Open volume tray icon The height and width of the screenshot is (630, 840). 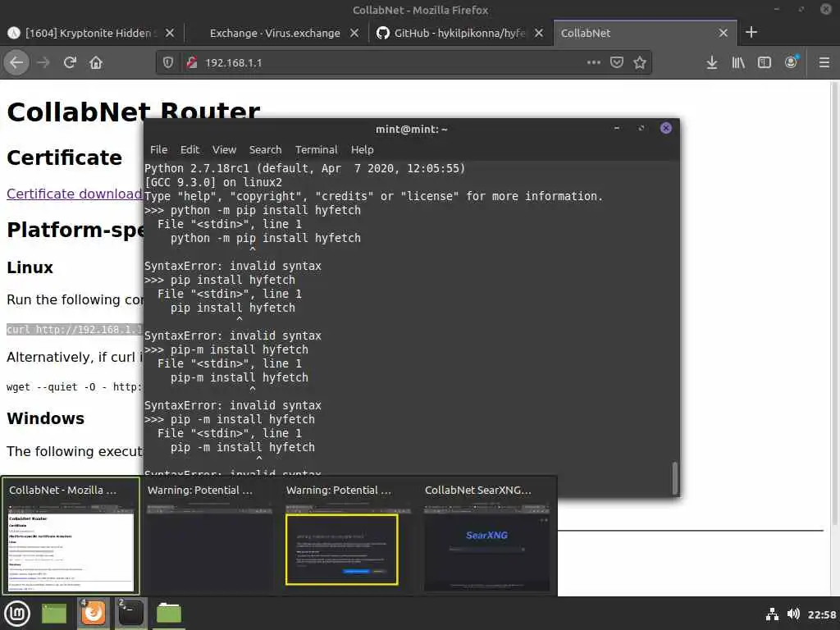(793, 614)
